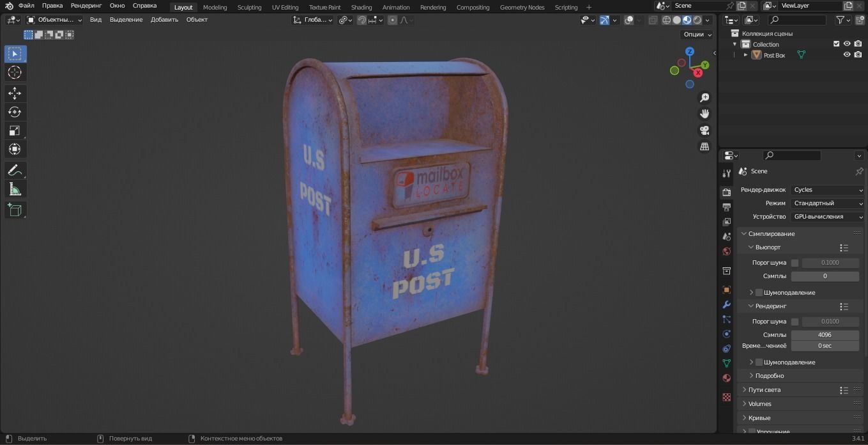The width and height of the screenshot is (868, 445).
Task: Open the render engine dropdown showing Cycles
Action: pos(827,189)
